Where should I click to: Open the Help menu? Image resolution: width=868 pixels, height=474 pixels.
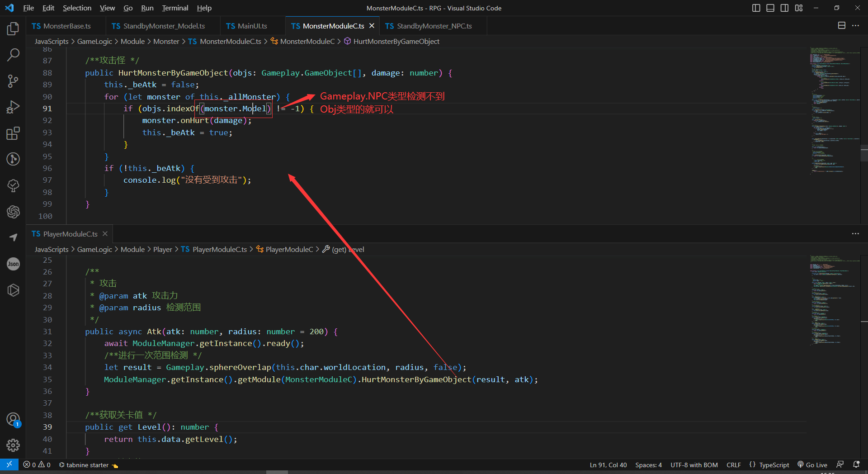coord(204,8)
